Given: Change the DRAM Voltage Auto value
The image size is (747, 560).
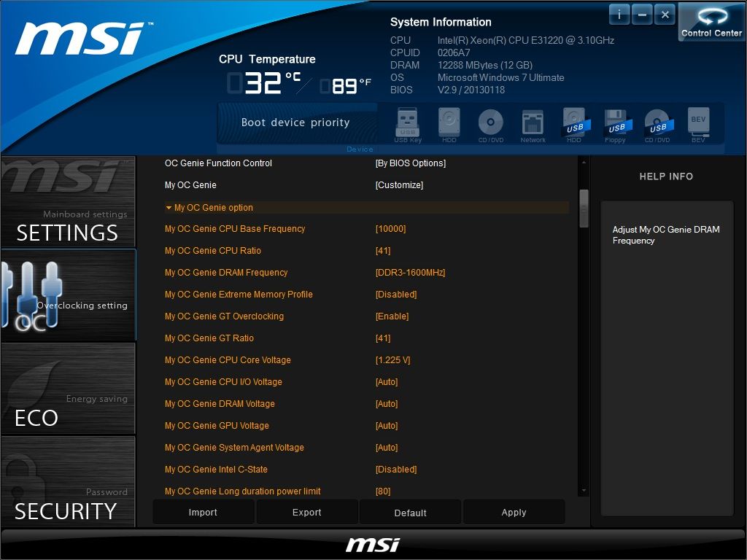Looking at the screenshot, I should click(x=387, y=404).
